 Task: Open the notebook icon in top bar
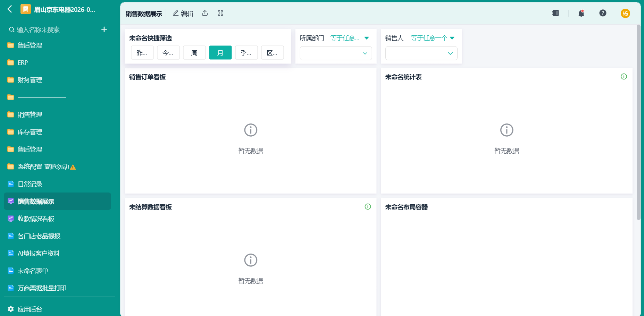click(x=555, y=13)
